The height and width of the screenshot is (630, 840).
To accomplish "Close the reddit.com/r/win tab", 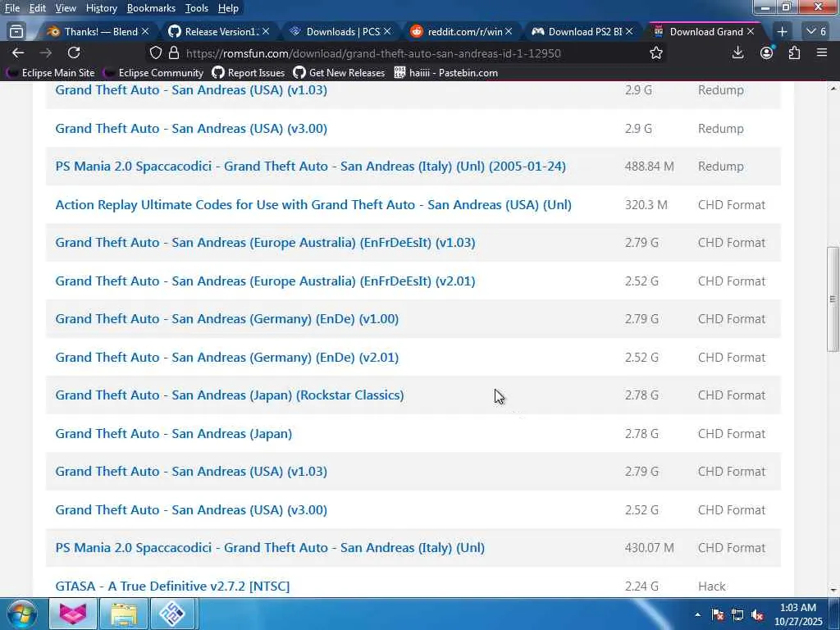I will pos(509,32).
